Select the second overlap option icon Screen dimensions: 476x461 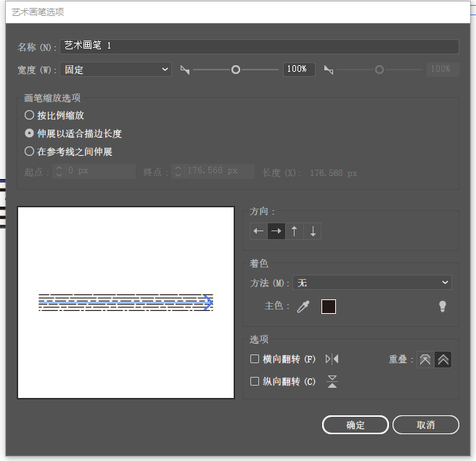[443, 360]
